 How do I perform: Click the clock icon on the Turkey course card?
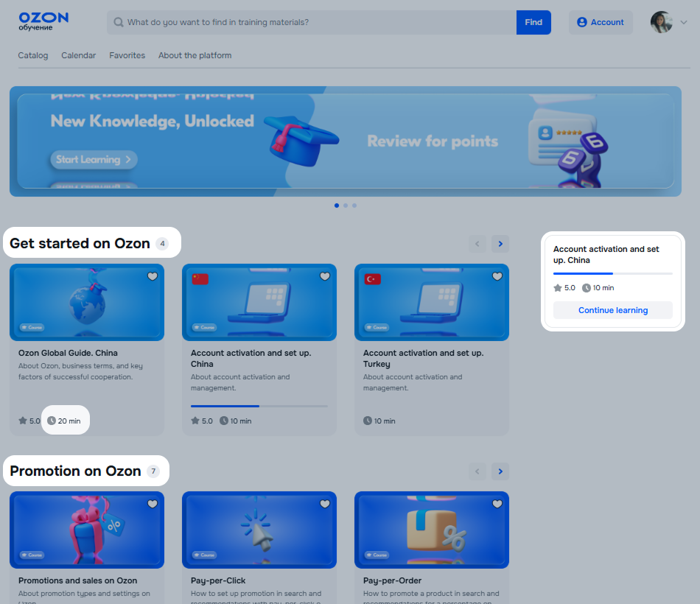click(x=368, y=421)
